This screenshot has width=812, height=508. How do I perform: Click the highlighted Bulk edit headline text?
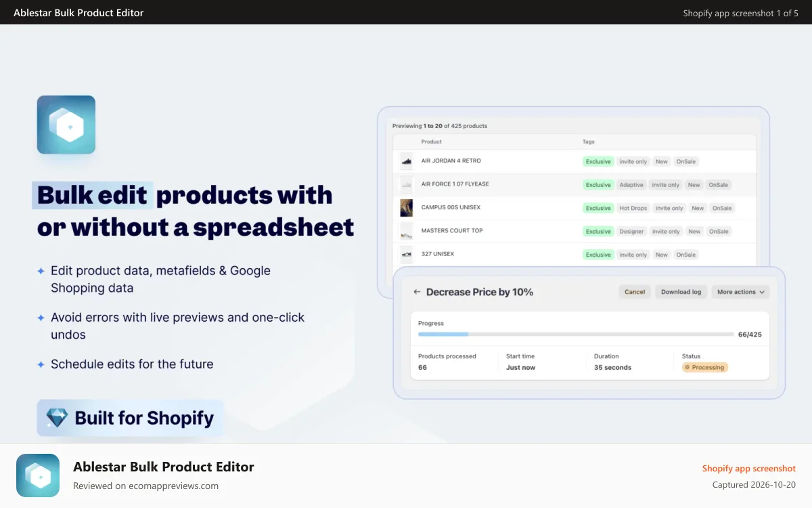93,195
